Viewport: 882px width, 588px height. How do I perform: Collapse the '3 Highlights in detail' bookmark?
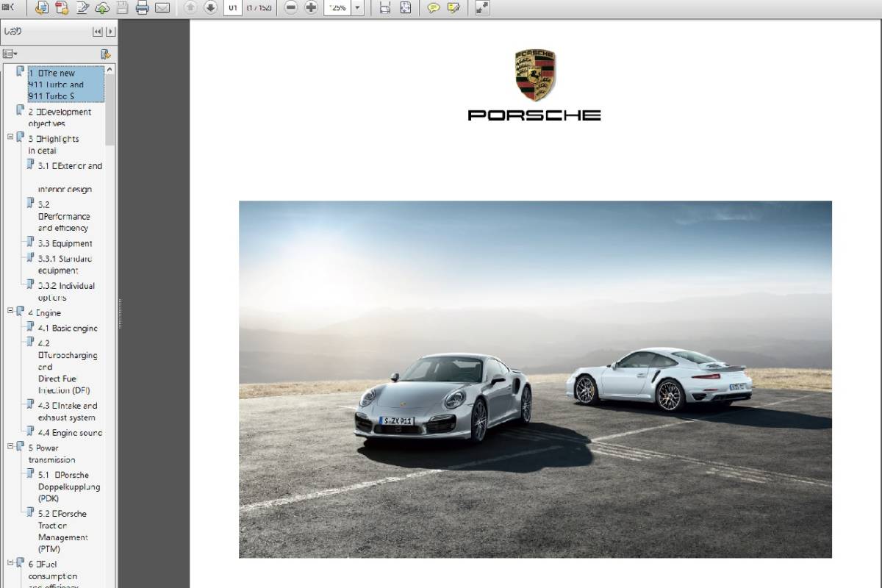(x=11, y=137)
